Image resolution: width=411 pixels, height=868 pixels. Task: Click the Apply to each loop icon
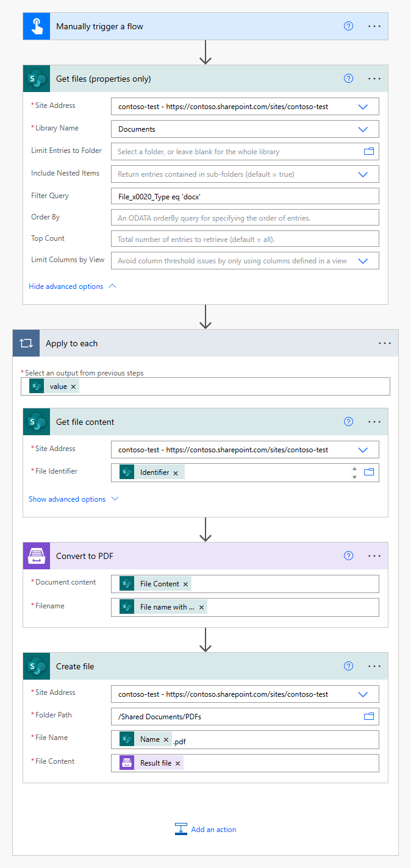(26, 343)
